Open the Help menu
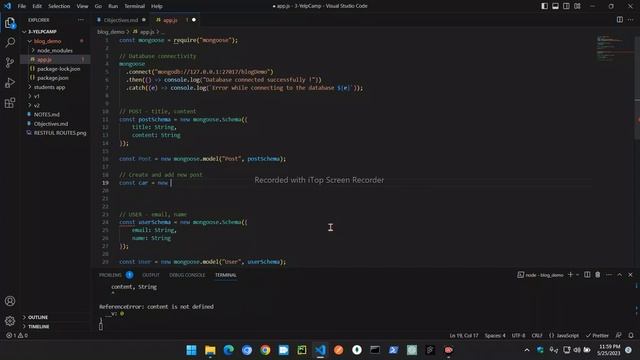This screenshot has height=360, width=640. click(157, 6)
